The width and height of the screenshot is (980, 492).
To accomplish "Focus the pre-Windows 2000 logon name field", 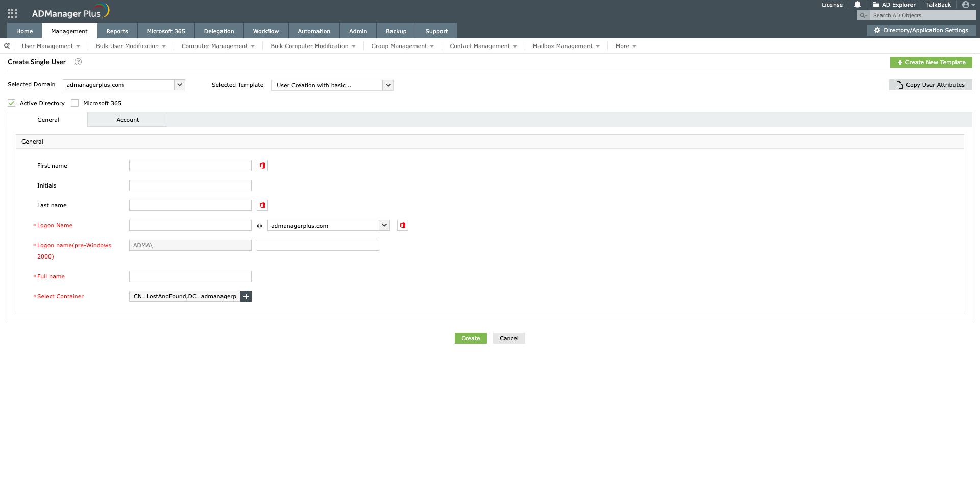I will pos(318,245).
